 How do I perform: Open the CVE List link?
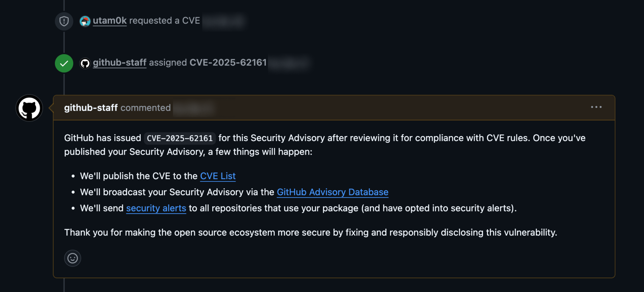(217, 176)
